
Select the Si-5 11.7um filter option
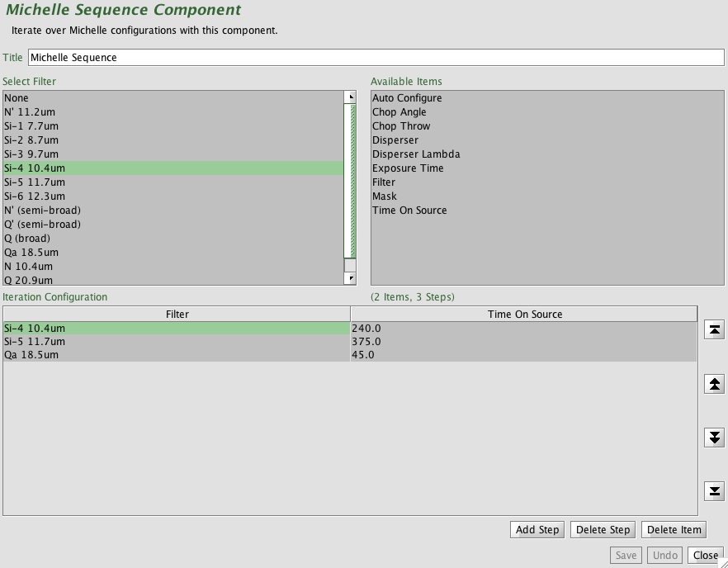click(173, 182)
